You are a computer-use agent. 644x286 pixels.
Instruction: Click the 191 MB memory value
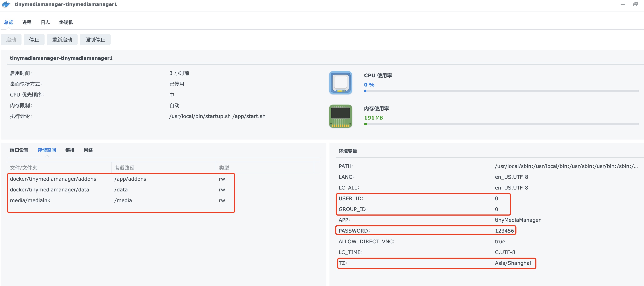pyautogui.click(x=373, y=118)
